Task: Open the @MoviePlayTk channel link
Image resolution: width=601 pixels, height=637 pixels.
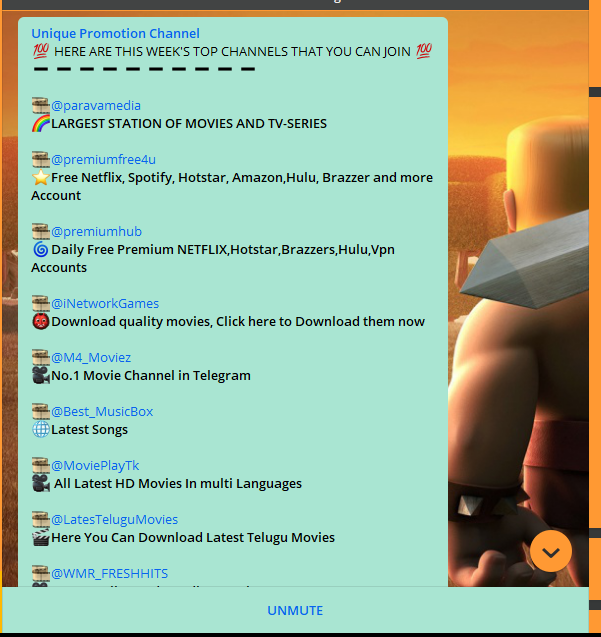Action: tap(95, 466)
